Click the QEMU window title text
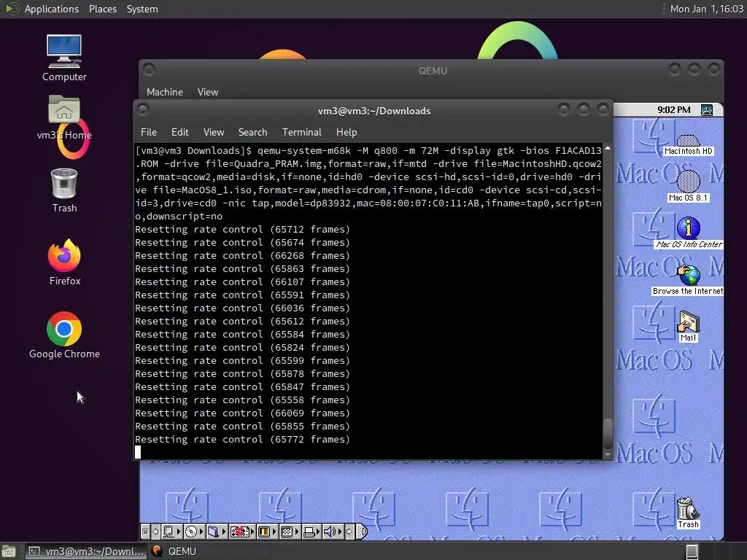 [x=433, y=71]
